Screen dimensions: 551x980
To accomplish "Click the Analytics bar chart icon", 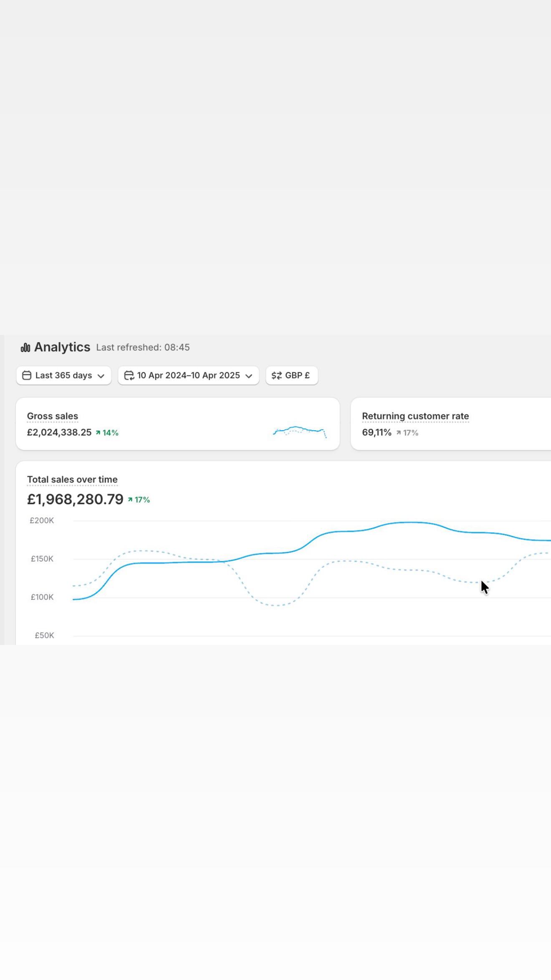I will [25, 348].
